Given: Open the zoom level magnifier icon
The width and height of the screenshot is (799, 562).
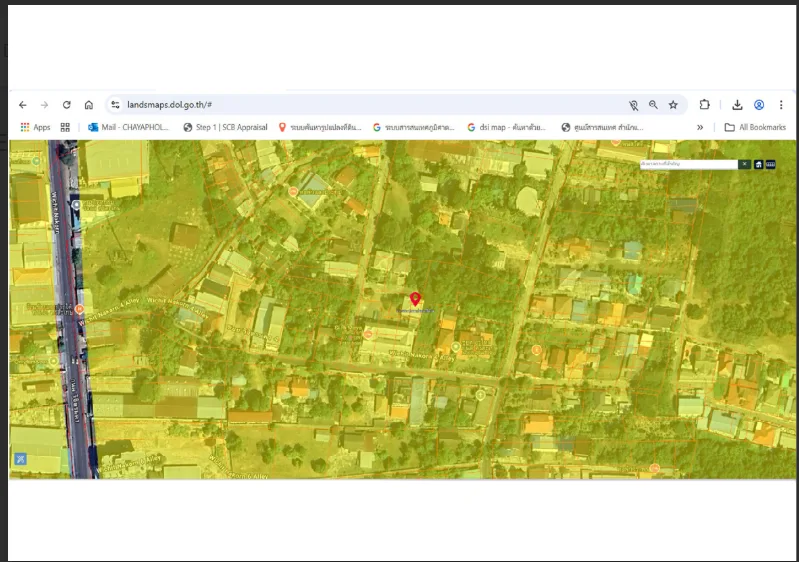Looking at the screenshot, I should (653, 105).
